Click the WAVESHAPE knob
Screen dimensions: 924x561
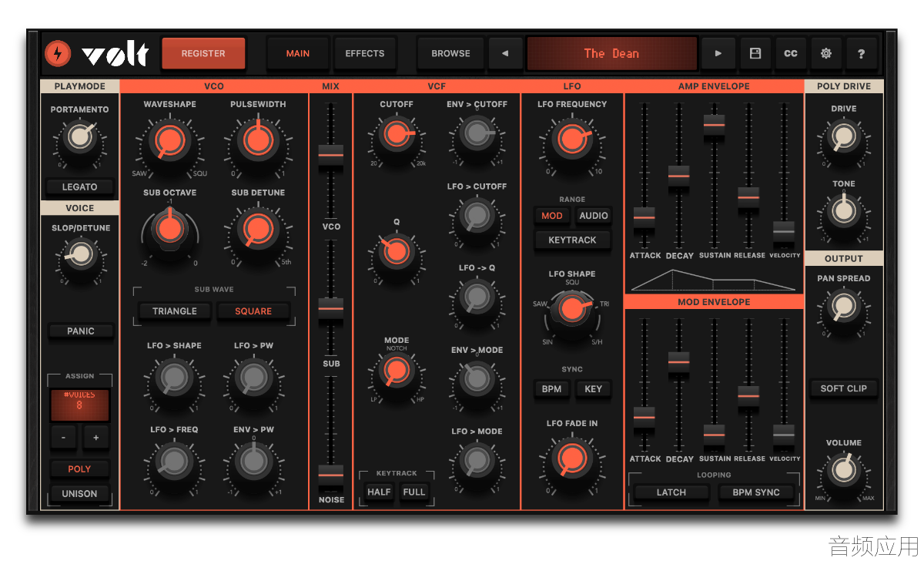click(169, 141)
